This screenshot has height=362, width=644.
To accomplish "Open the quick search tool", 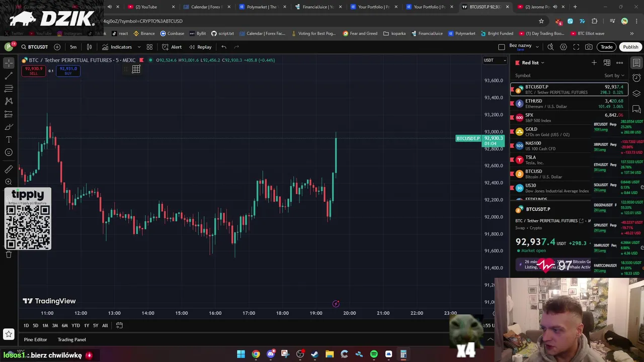I will point(550,47).
